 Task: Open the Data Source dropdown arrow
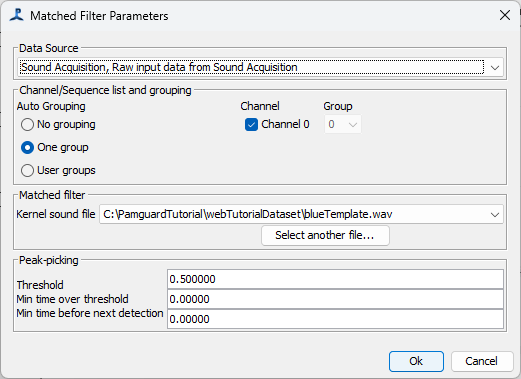coord(495,68)
